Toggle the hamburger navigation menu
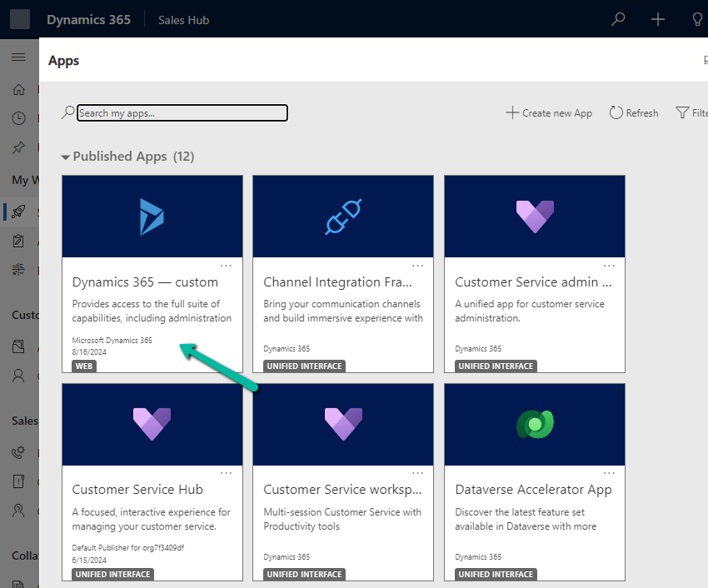 [x=18, y=57]
